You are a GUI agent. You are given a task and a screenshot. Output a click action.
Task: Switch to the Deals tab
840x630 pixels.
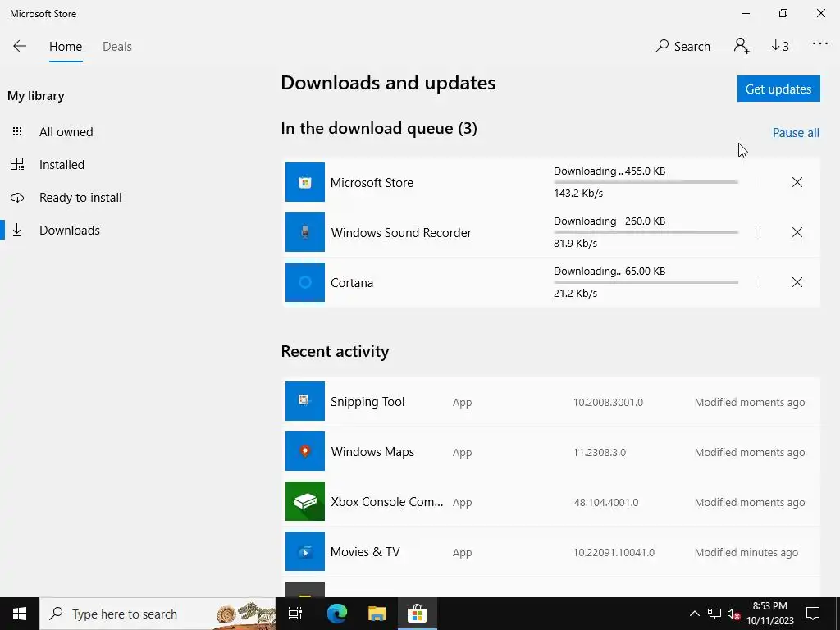(x=116, y=47)
